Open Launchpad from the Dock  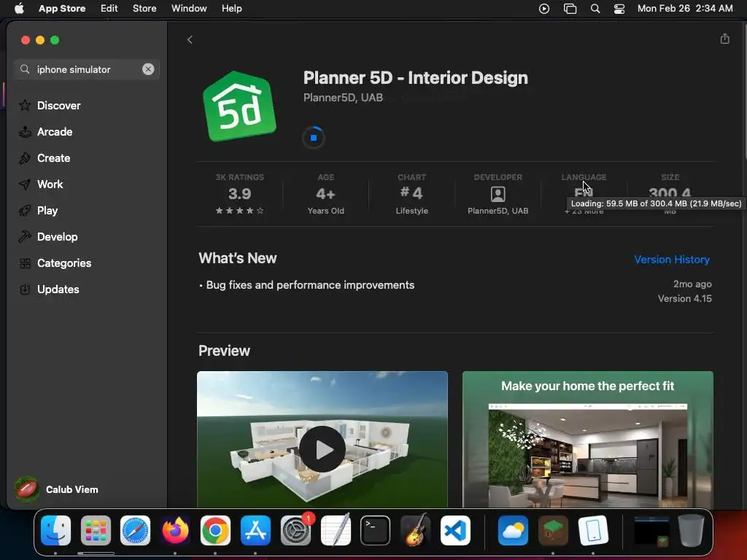tap(96, 530)
